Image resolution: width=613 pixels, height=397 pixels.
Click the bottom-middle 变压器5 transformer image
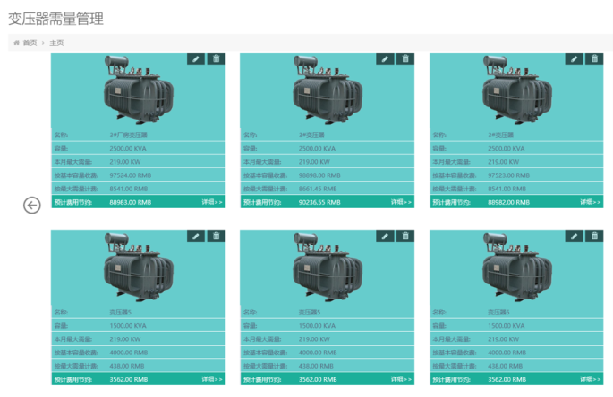point(328,267)
